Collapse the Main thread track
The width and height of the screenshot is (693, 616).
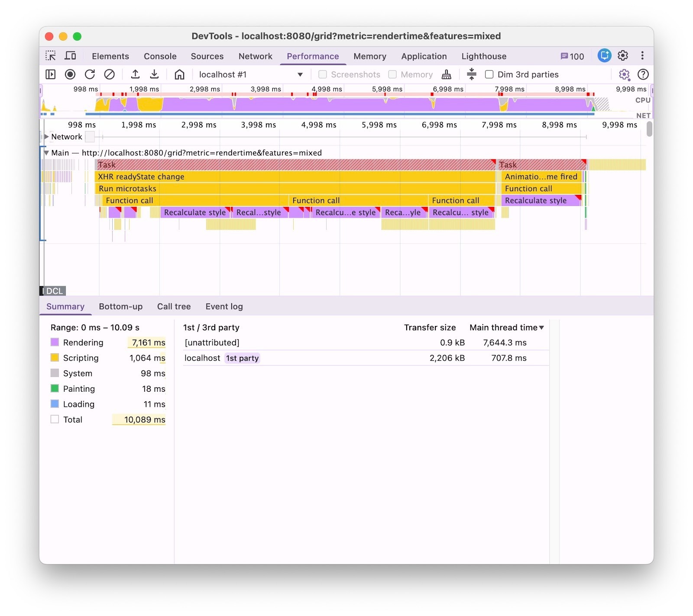(46, 153)
